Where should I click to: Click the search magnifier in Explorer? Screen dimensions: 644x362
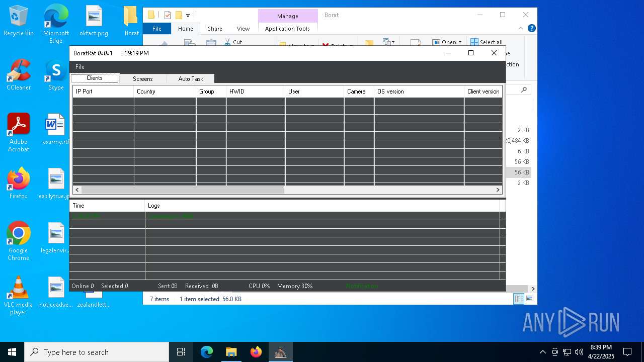(524, 90)
